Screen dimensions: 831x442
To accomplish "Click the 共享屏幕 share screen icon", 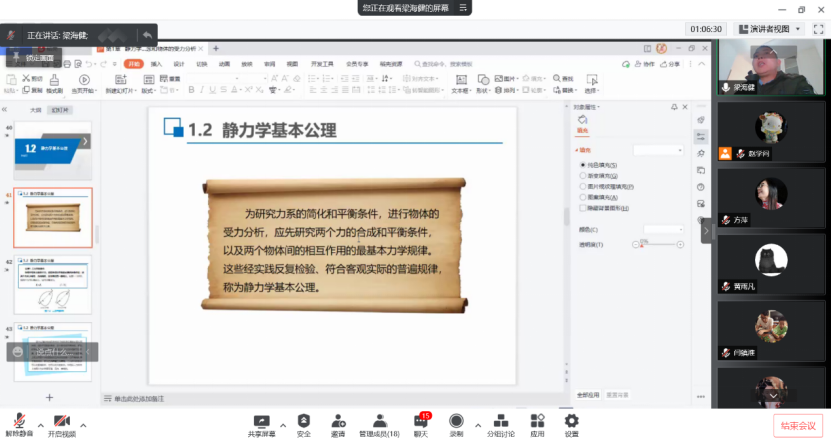I will point(261,421).
